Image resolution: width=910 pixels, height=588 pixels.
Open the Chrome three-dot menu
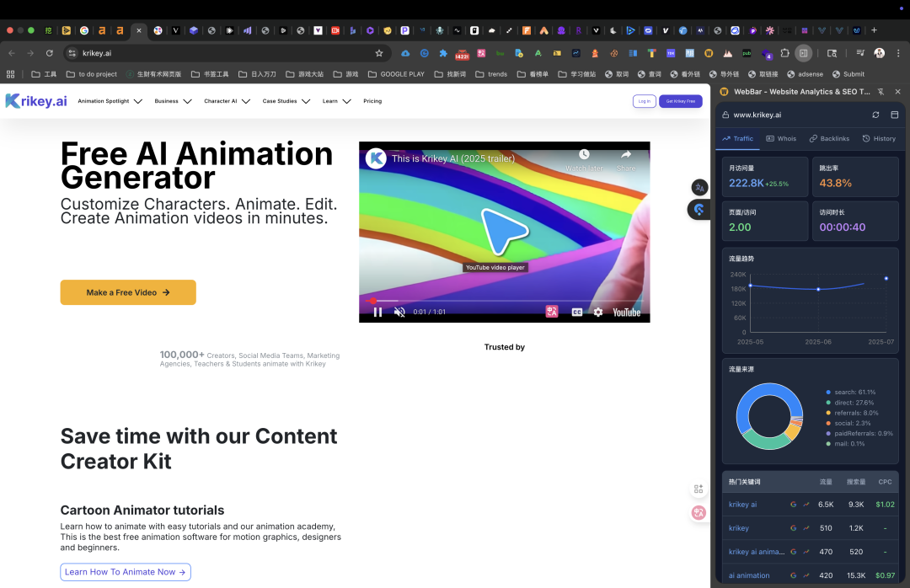click(898, 53)
